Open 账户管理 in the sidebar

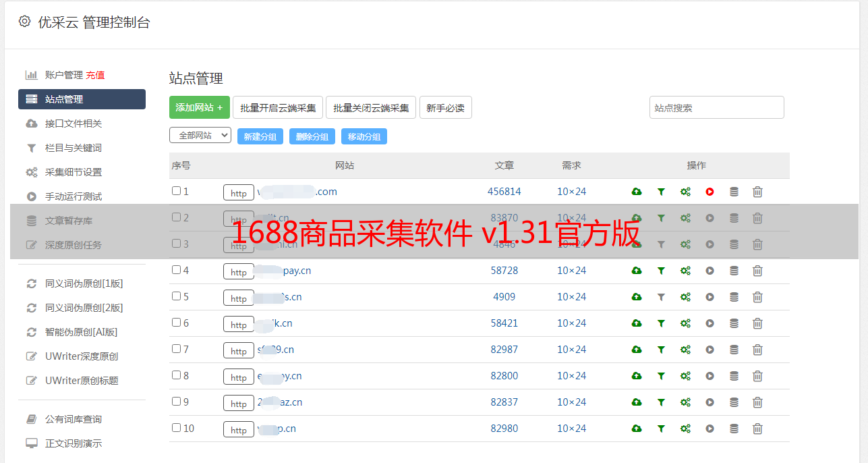pos(63,75)
